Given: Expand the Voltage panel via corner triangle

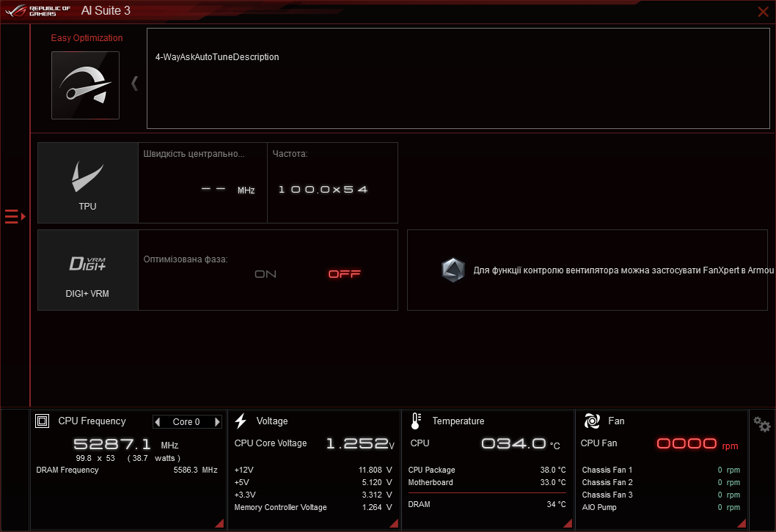Looking at the screenshot, I should coord(393,522).
